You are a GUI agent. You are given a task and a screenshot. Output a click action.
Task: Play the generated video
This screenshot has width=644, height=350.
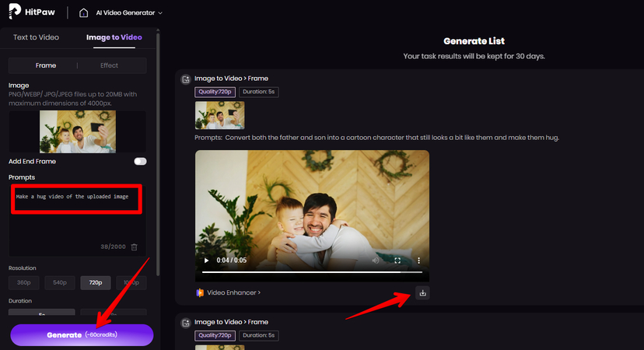206,261
